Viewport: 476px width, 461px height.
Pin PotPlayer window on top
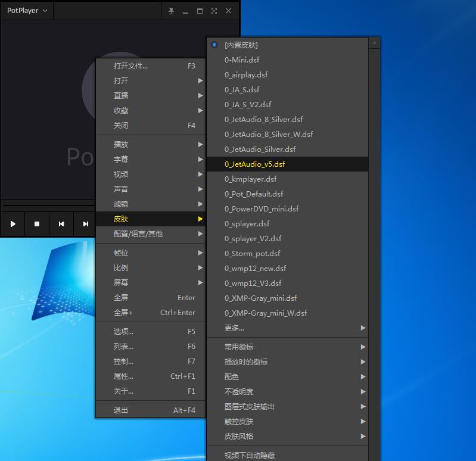(x=171, y=11)
